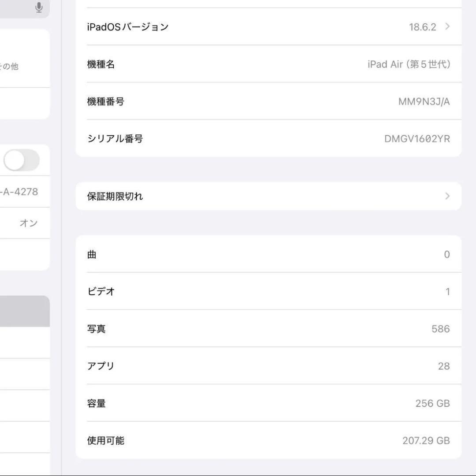
Task: Select the iPad Air (第5世代) value
Action: coord(409,64)
